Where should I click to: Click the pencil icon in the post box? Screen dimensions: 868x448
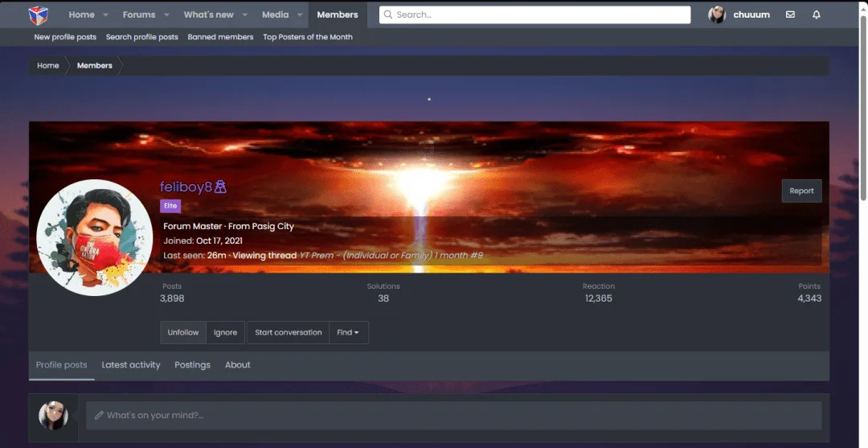pyautogui.click(x=99, y=415)
